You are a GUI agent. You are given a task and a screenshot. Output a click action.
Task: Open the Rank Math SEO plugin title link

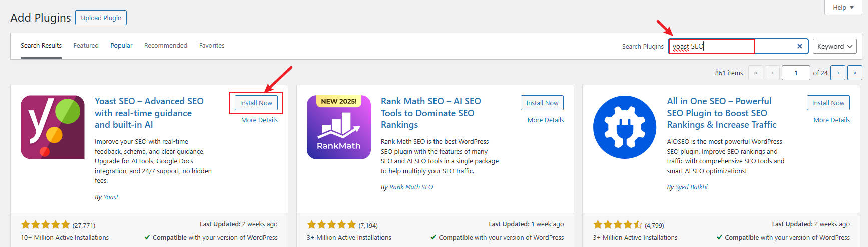[x=431, y=113]
